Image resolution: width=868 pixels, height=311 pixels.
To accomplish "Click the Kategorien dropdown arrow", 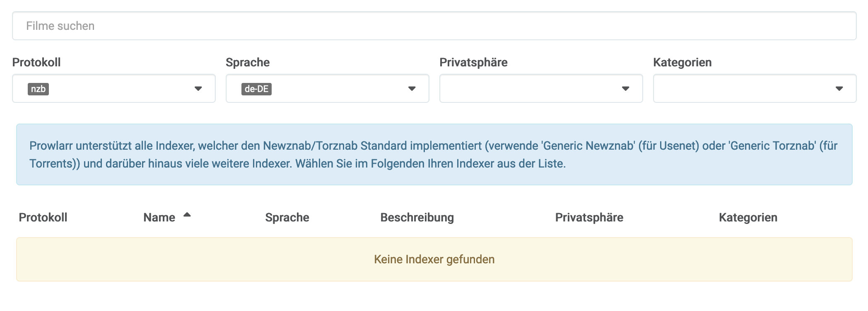I will tap(839, 89).
